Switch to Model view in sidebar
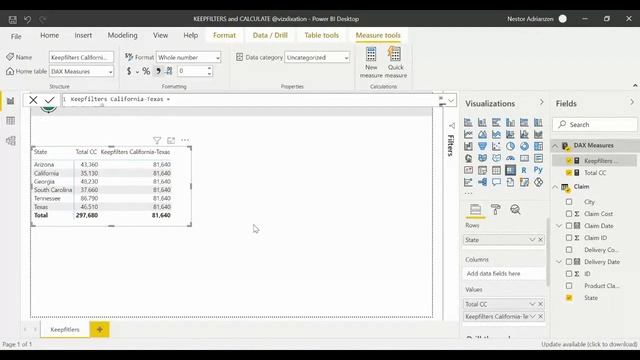 pyautogui.click(x=11, y=141)
